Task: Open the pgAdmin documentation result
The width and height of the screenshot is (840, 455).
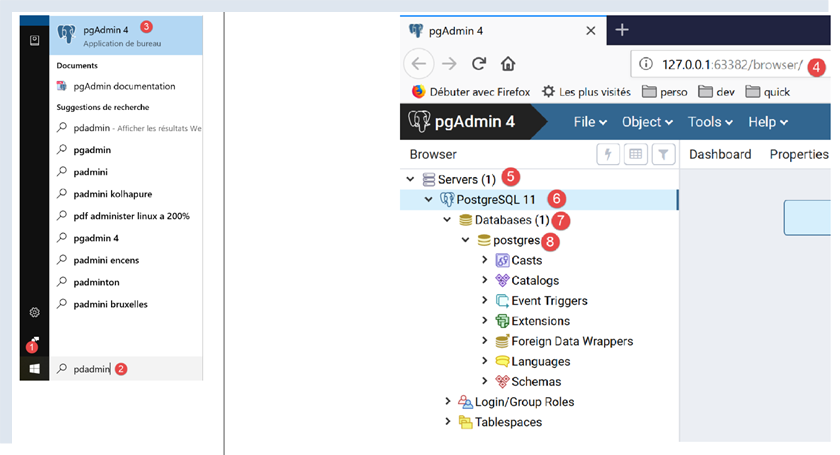Action: click(129, 86)
